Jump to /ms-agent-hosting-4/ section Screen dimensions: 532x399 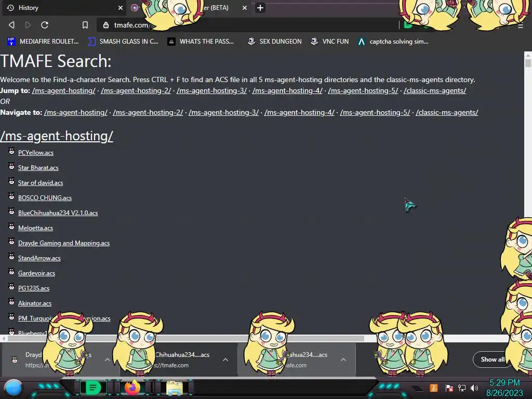pos(287,90)
